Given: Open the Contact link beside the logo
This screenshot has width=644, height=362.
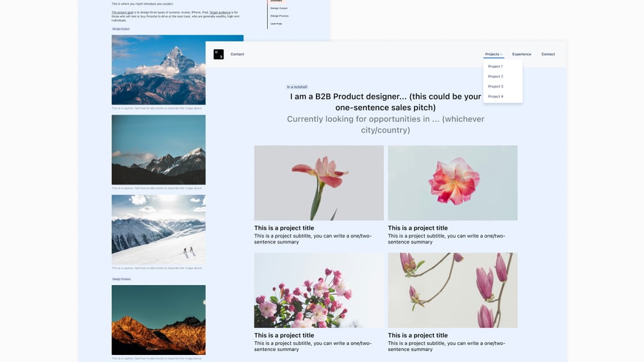Looking at the screenshot, I should click(x=237, y=54).
